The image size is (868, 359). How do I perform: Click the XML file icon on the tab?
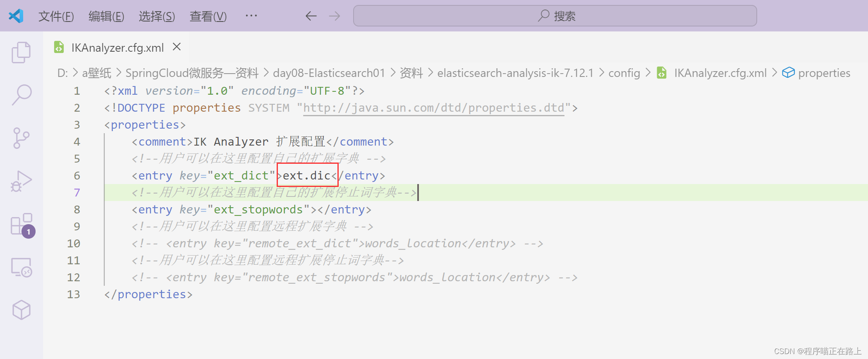59,48
